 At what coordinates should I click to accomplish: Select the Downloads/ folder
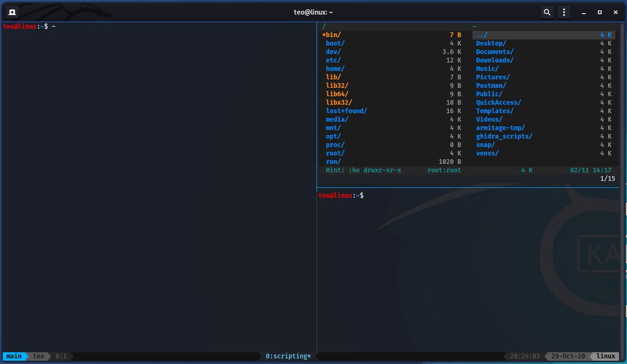click(x=544, y=60)
